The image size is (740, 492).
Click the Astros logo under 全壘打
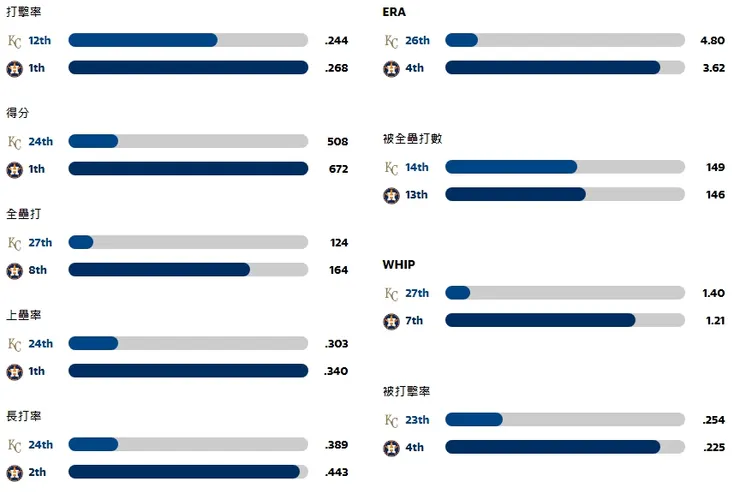click(x=14, y=270)
